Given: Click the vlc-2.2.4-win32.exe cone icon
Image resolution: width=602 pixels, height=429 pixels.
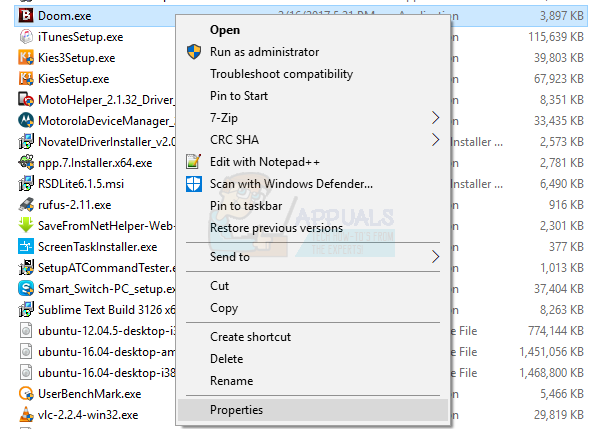Looking at the screenshot, I should point(26,414).
